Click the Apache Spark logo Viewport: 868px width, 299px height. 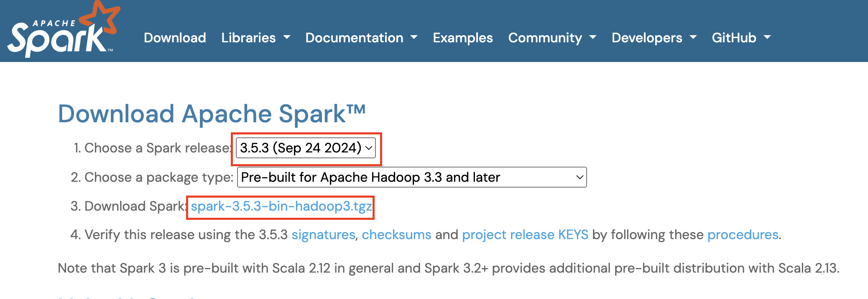click(64, 29)
